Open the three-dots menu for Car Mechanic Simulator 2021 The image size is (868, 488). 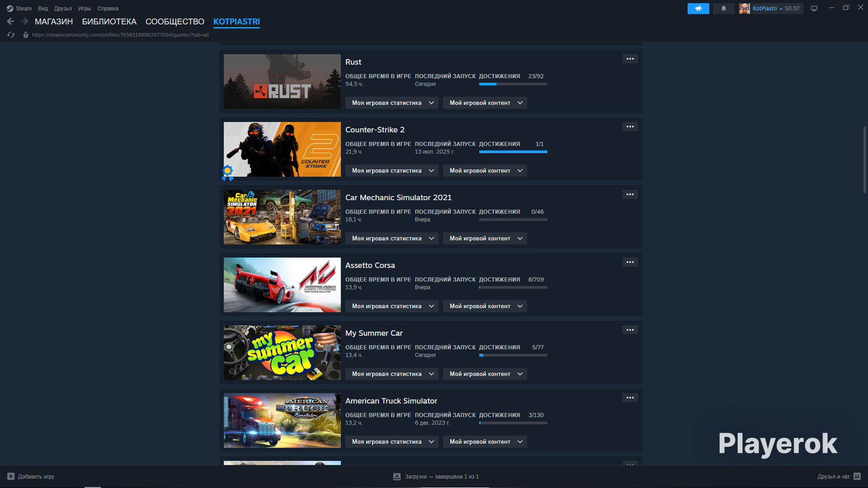click(x=630, y=195)
